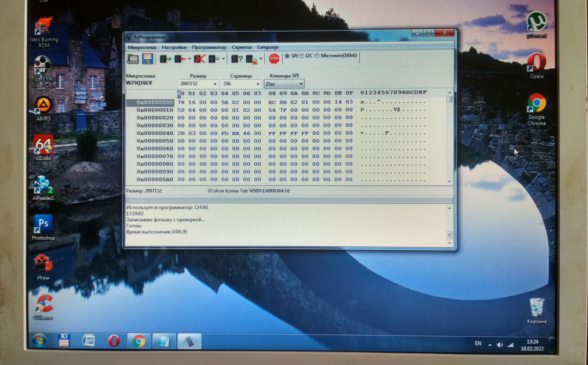
Task: Click the volume speaker icon in the tray
Action: [x=500, y=345]
